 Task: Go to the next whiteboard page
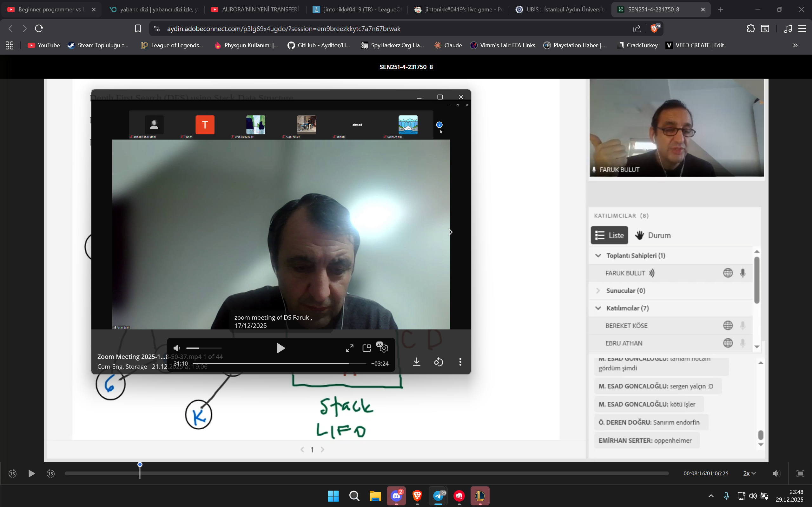322,450
